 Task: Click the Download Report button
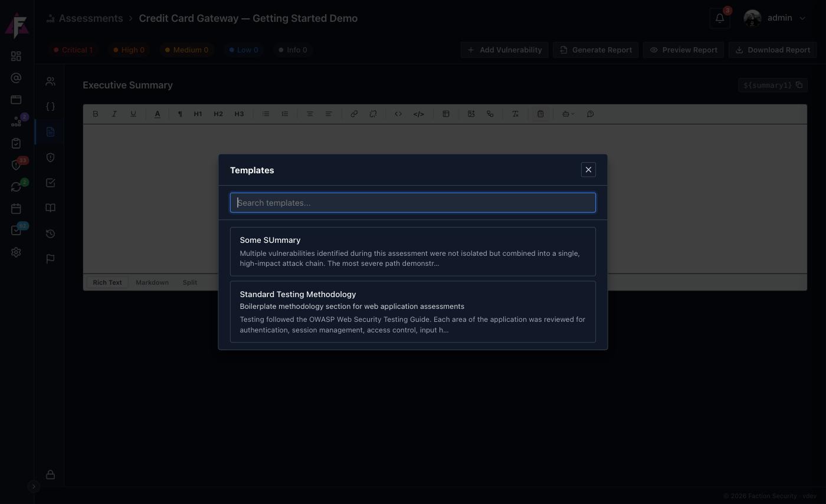[772, 50]
